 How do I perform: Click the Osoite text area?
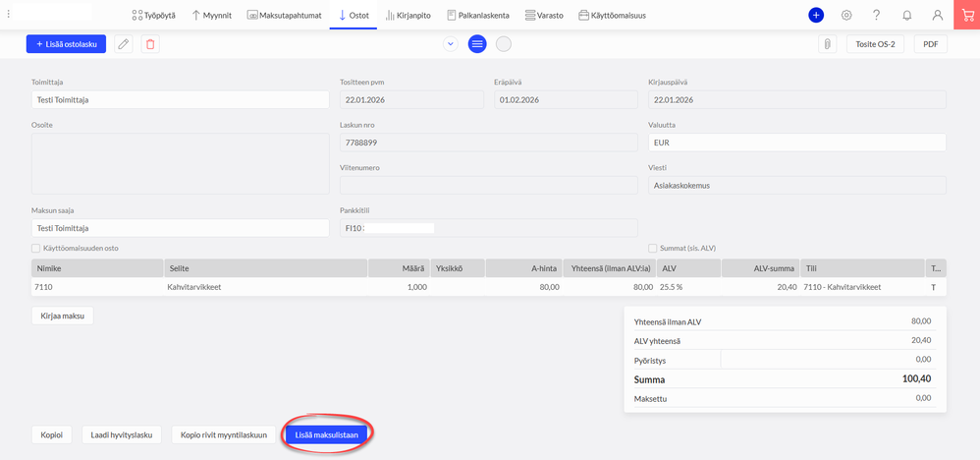pos(181,163)
